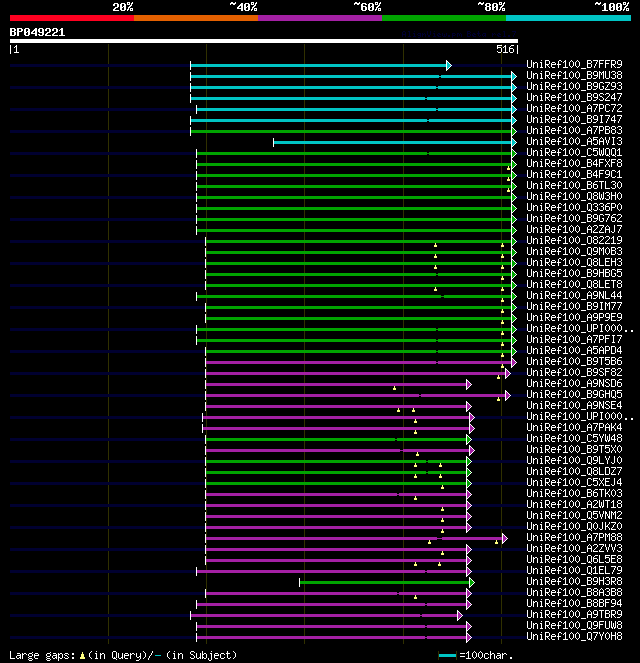This screenshot has width=640, height=663.
Task: Click the cyan ~100% legend segment
Action: 568,18
